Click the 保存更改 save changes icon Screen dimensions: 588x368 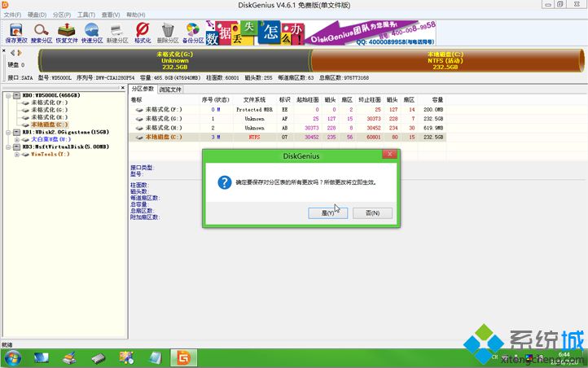16,33
